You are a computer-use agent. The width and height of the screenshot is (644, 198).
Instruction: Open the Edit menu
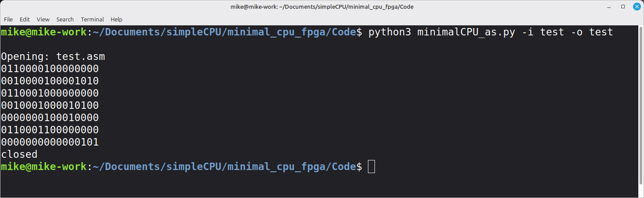point(24,19)
